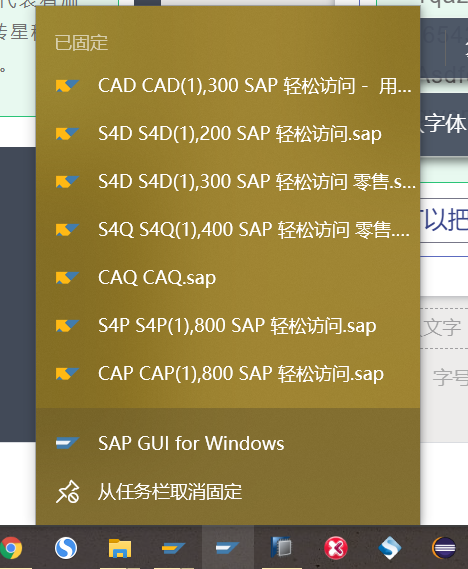Open S4Q S4Q(1),400 SAP 轻松访问 零售 entry
The height and width of the screenshot is (569, 468).
click(x=228, y=230)
